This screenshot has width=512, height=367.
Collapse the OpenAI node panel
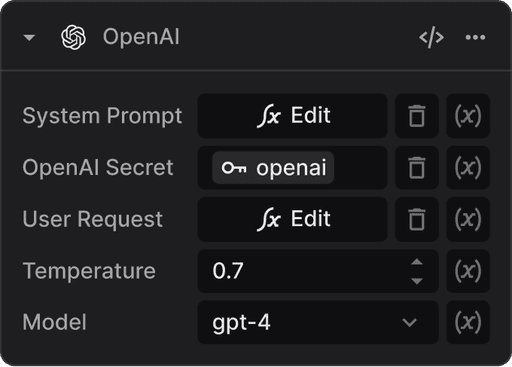pyautogui.click(x=29, y=37)
